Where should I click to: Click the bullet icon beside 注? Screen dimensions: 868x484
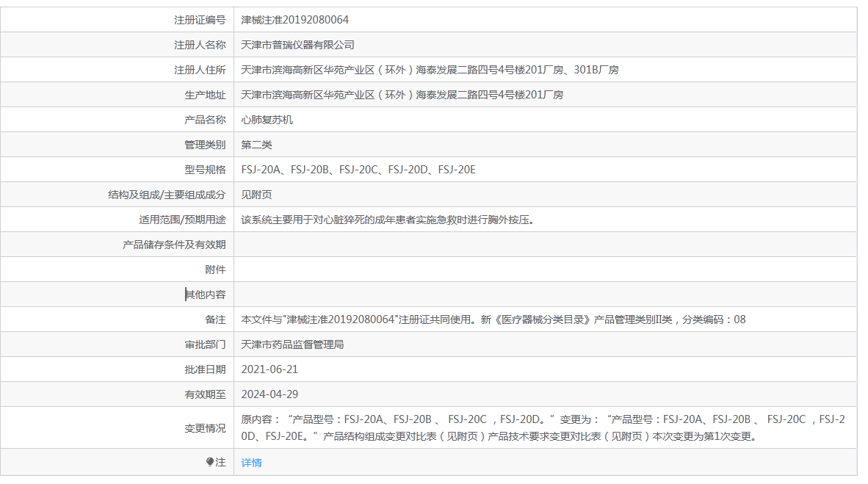(x=210, y=462)
